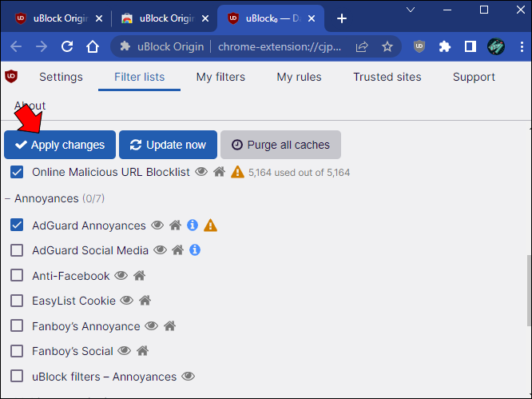This screenshot has height=399, width=532.
Task: View uBlock filters – Annoyances eye icon
Action: 189,377
